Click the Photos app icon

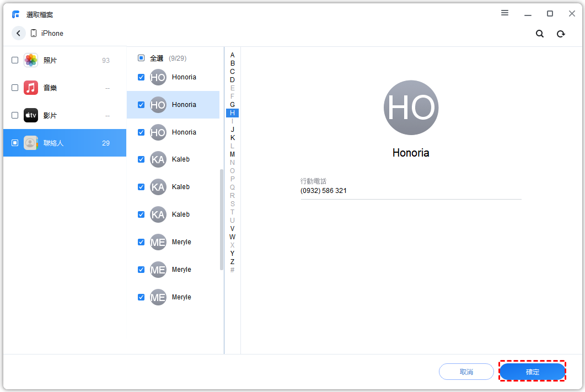tap(31, 60)
